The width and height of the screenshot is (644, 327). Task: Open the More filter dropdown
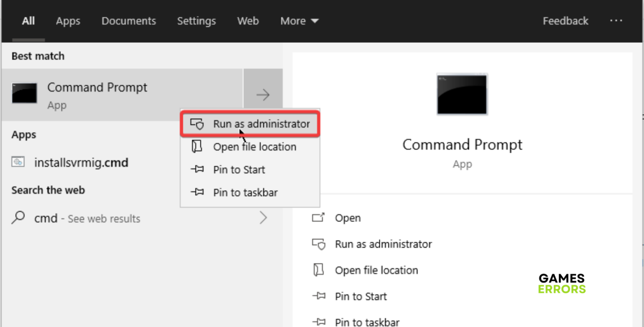pyautogui.click(x=299, y=21)
